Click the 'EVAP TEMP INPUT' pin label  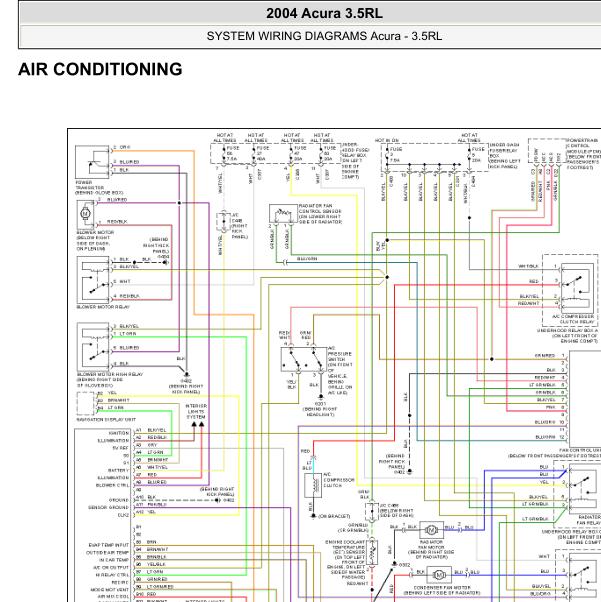109,545
